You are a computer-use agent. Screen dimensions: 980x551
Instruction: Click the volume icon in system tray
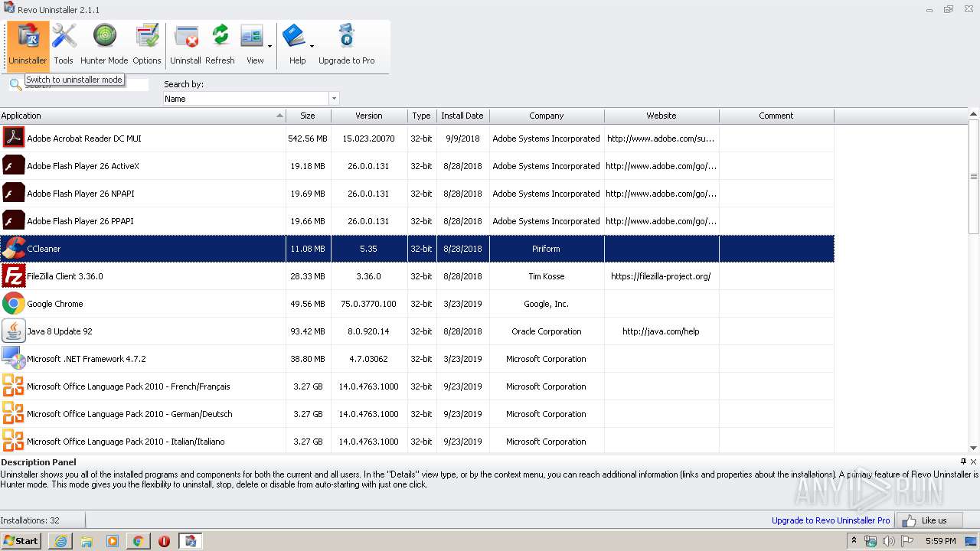tap(888, 541)
